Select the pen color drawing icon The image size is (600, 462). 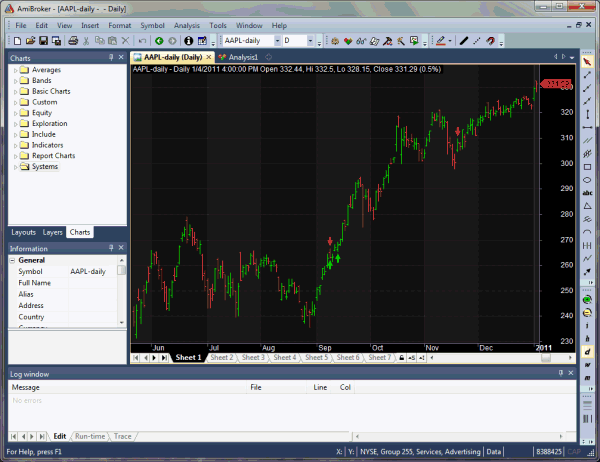440,41
